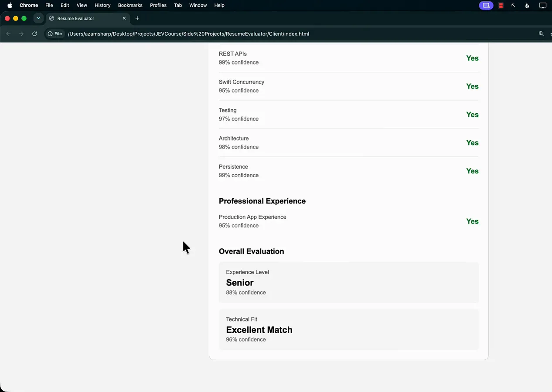This screenshot has height=392, width=552.
Task: Click the Persistence skill label
Action: pos(233,167)
